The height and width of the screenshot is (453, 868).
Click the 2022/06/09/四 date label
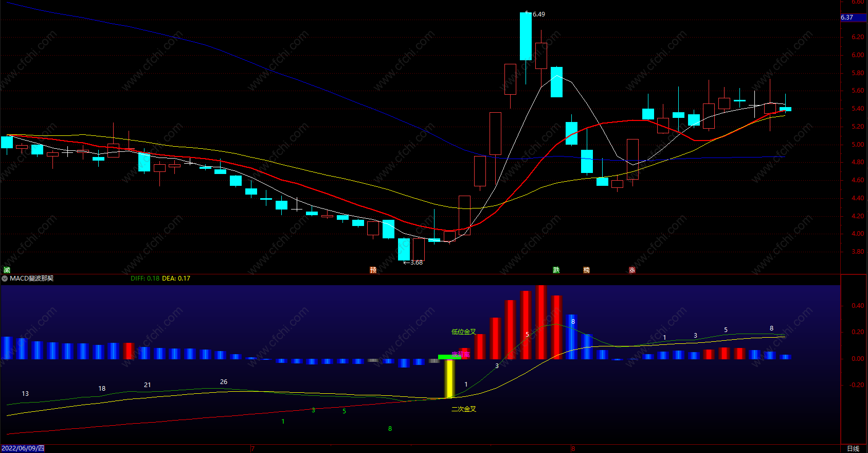[x=23, y=448]
